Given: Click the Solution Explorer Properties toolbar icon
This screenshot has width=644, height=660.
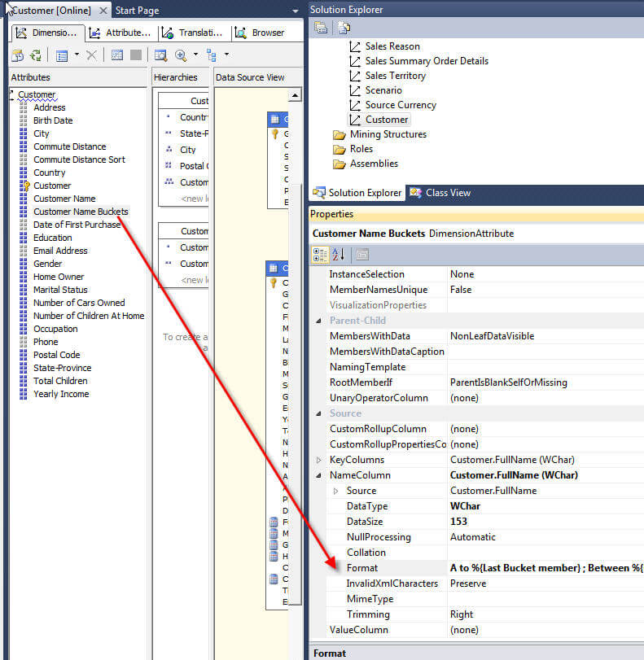Looking at the screenshot, I should [x=321, y=28].
